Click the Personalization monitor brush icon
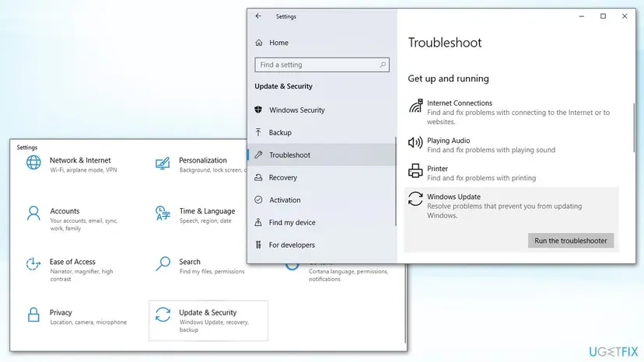 [x=163, y=163]
